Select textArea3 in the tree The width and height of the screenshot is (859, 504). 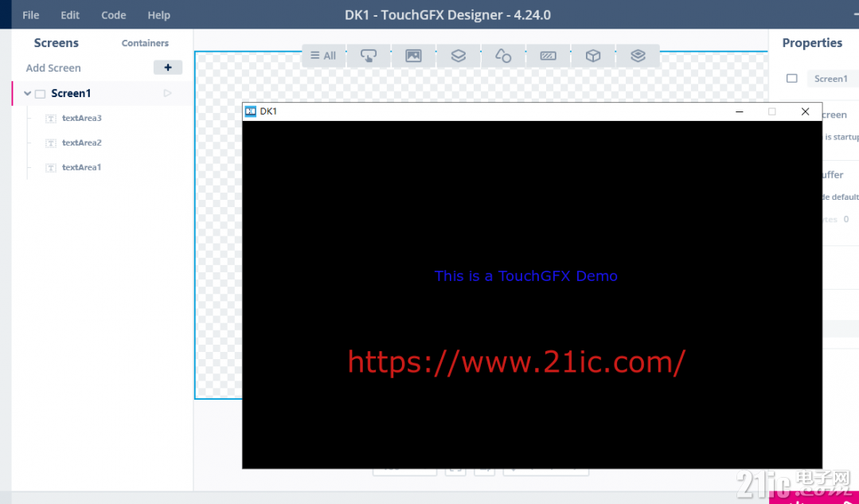[x=82, y=118]
